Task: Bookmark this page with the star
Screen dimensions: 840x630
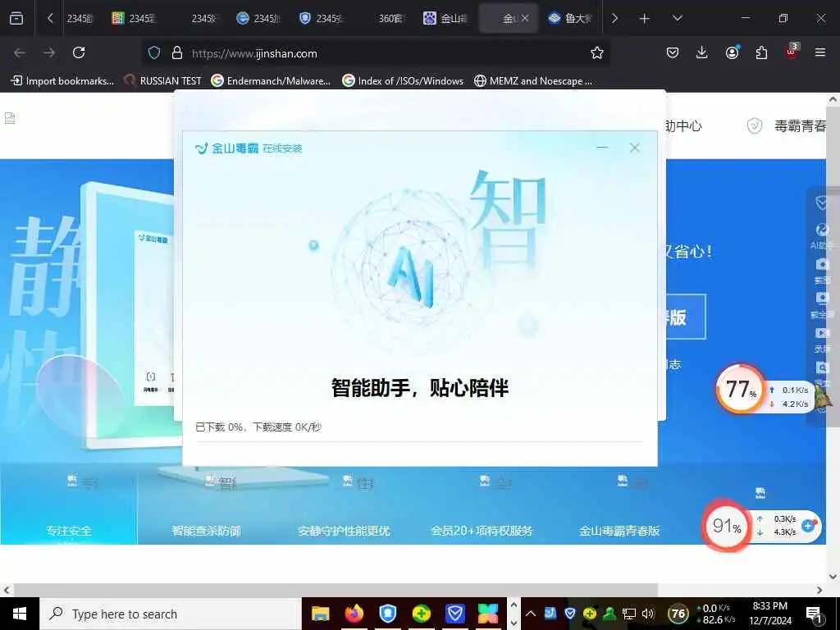Action: pyautogui.click(x=597, y=52)
